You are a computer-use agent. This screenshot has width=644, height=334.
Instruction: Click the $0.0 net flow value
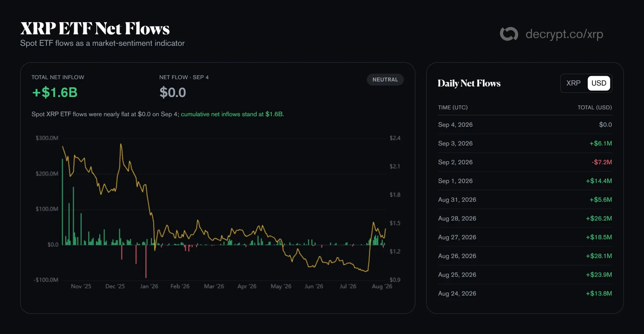(173, 92)
